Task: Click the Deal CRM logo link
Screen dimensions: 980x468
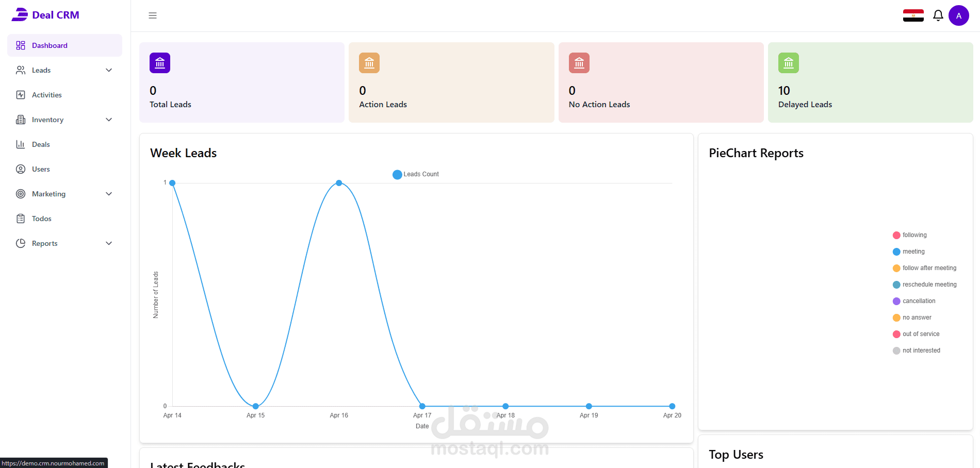Action: tap(45, 15)
